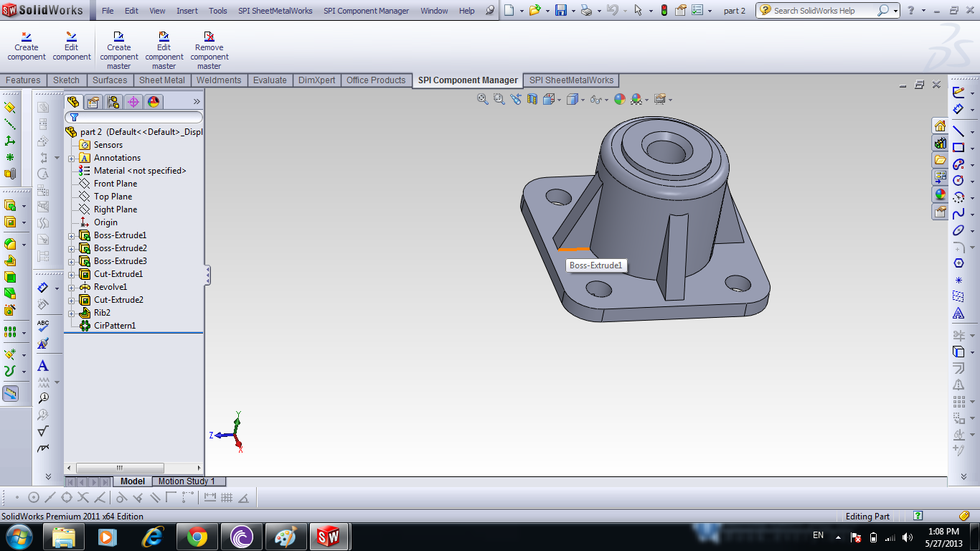
Task: Open the PropertyManager tab
Action: coord(93,102)
